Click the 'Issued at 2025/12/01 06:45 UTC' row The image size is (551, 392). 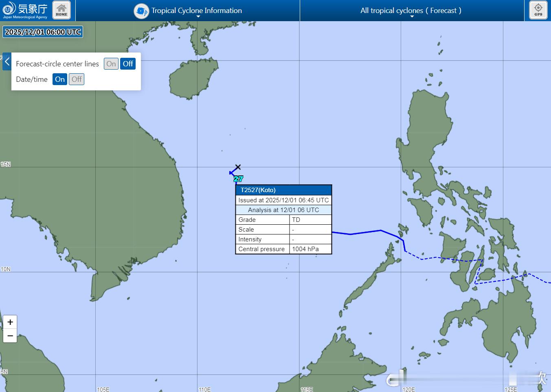[283, 200]
